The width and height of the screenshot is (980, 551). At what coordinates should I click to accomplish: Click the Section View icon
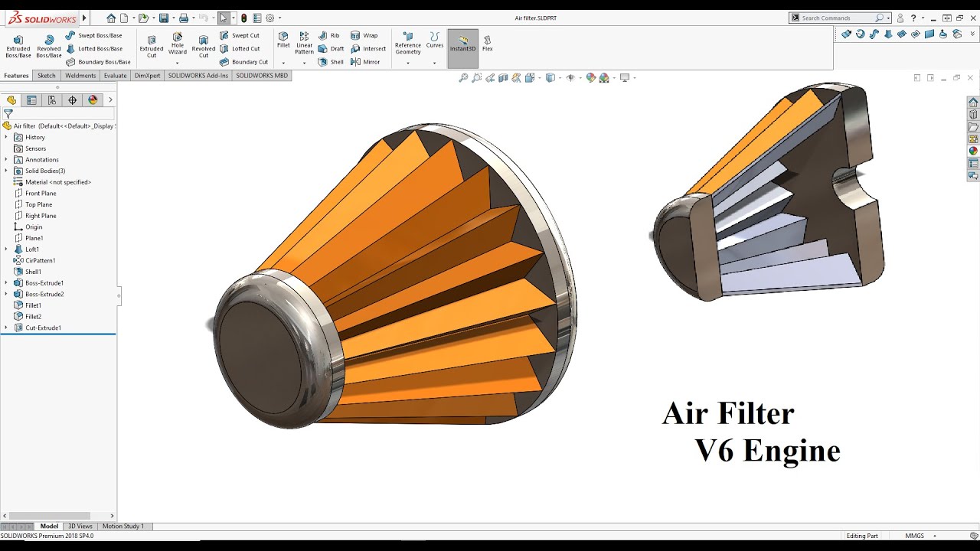503,78
